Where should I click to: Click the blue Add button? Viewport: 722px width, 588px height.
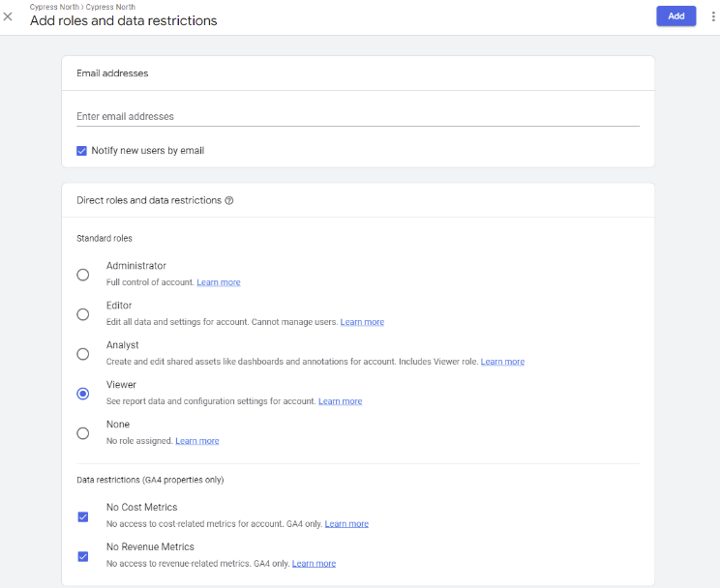point(676,16)
